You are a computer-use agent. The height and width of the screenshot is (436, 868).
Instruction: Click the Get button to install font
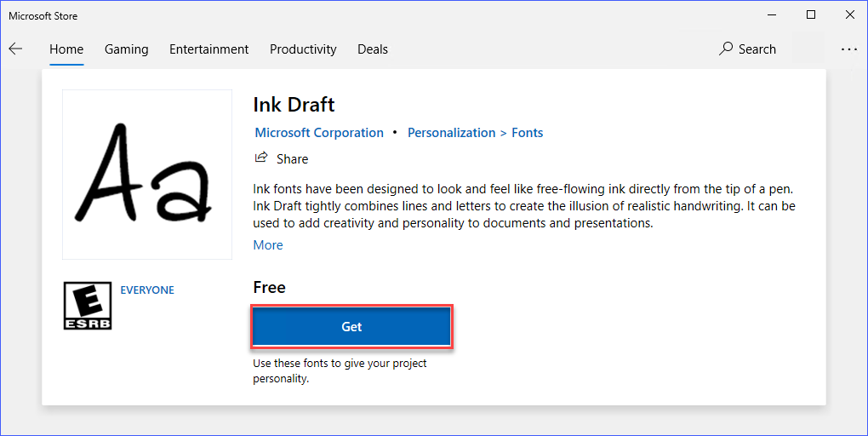pos(351,327)
